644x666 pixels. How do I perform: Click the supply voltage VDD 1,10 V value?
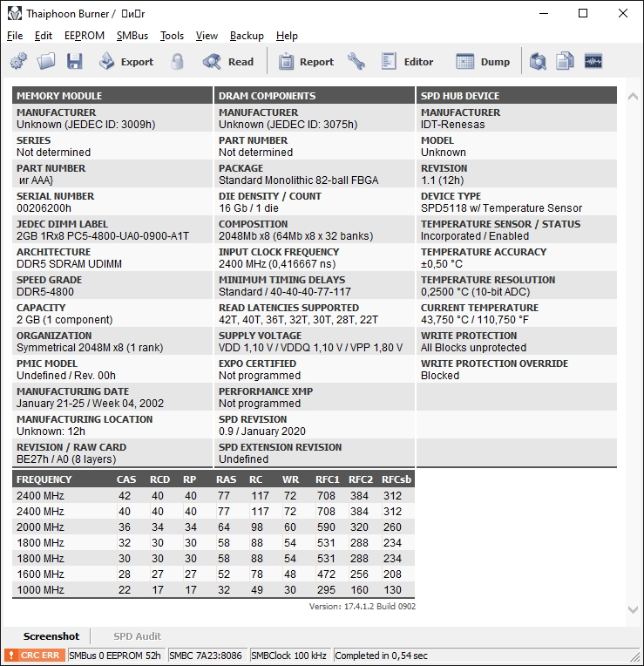310,348
